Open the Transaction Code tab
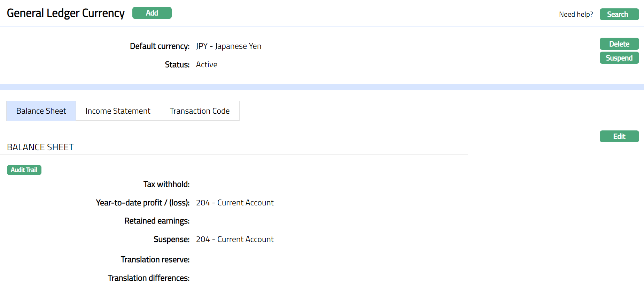Screen dimensions: 644x287 click(x=200, y=111)
